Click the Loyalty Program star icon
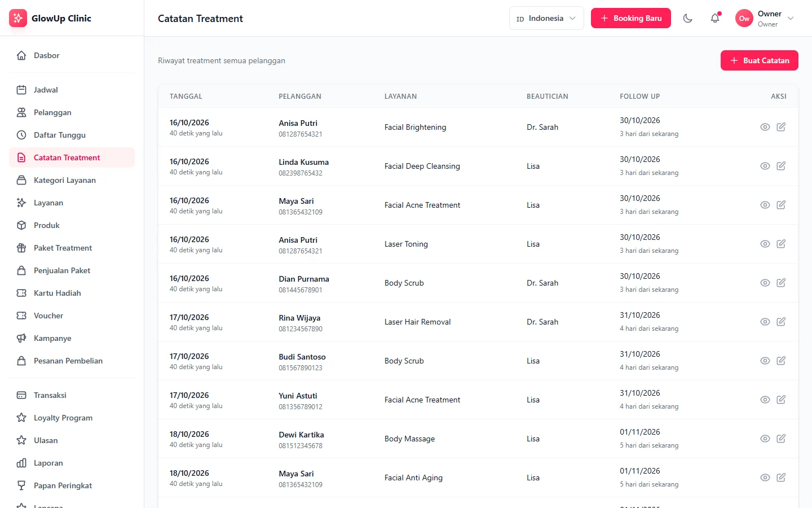Image resolution: width=812 pixels, height=508 pixels. pyautogui.click(x=21, y=418)
